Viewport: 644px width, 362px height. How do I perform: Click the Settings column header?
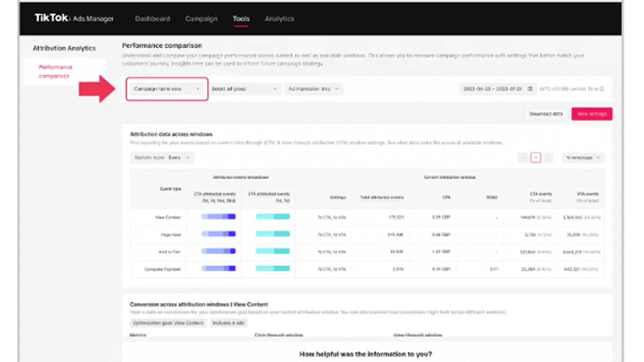[338, 197]
